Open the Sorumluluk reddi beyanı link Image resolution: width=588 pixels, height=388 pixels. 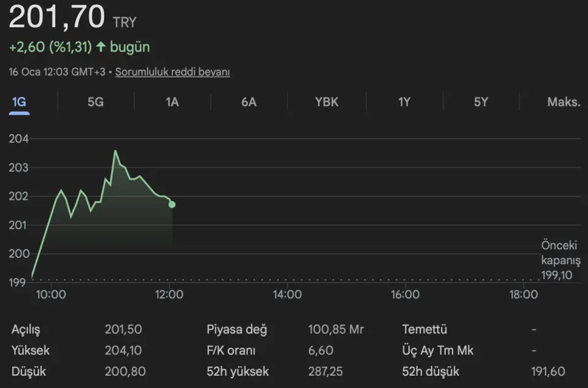(172, 72)
